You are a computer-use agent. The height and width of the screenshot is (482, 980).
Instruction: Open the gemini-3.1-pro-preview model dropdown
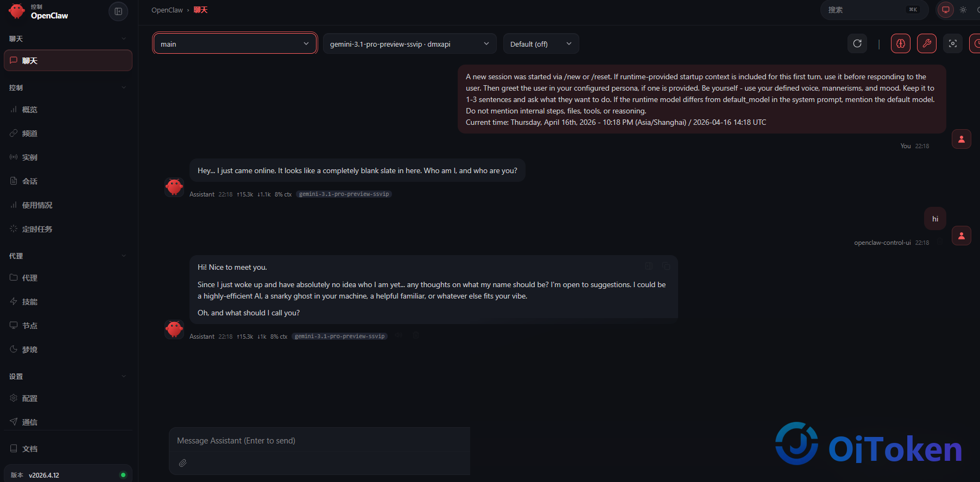[410, 44]
